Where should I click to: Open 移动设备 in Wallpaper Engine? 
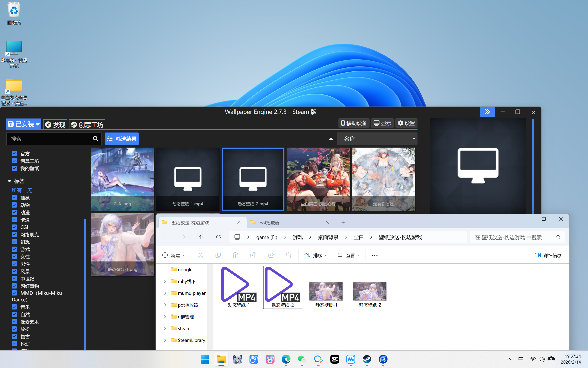(x=354, y=123)
